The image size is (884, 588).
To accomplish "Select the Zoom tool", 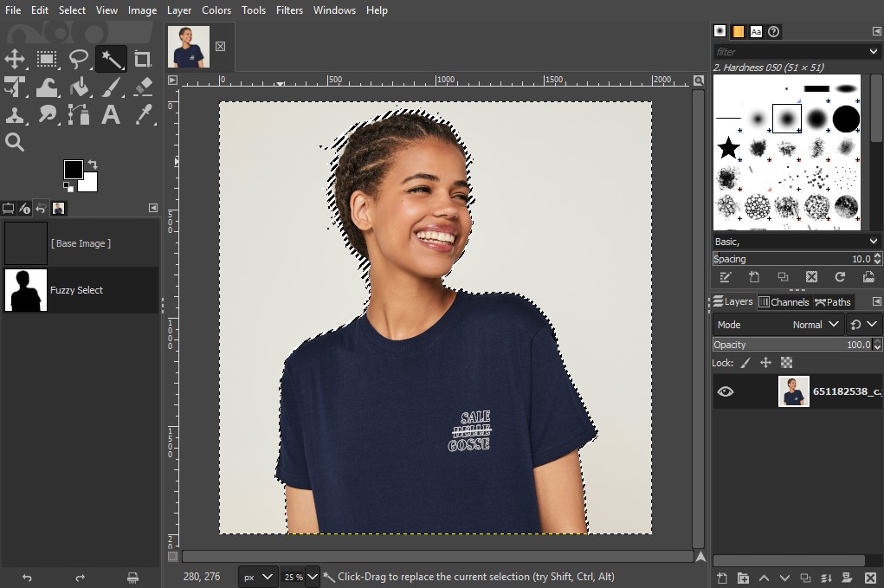I will pyautogui.click(x=13, y=141).
